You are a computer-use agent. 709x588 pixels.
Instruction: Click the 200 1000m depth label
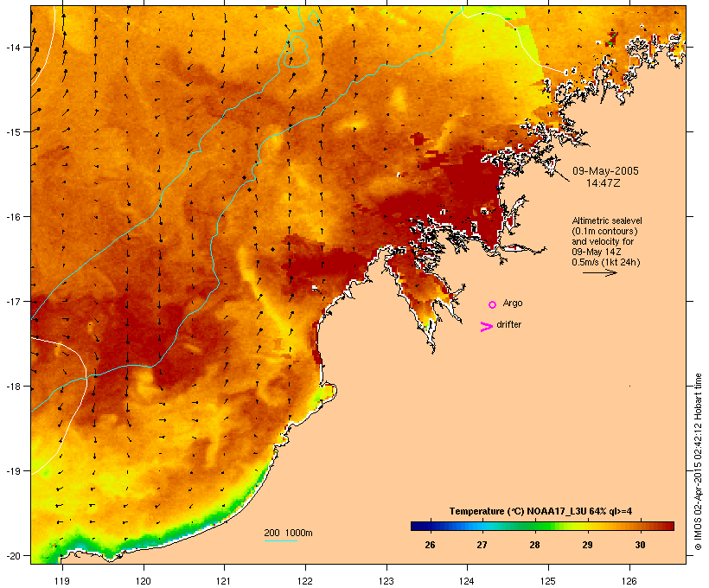tap(288, 533)
